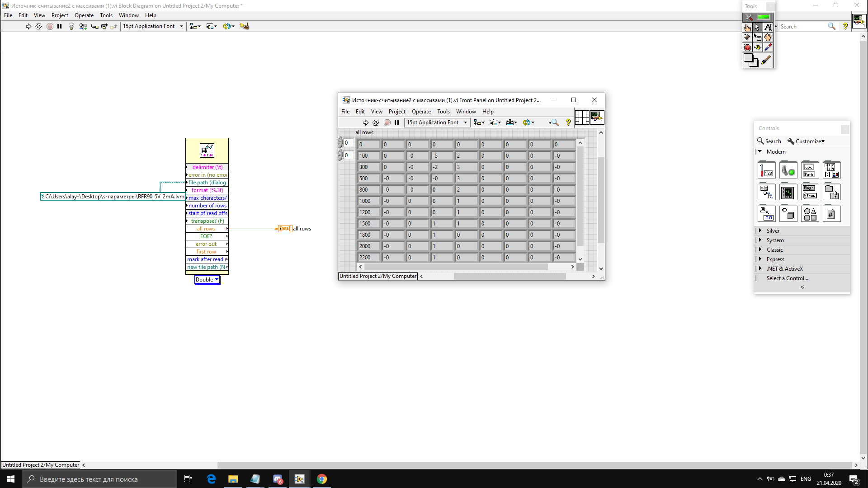Open the Graph controls subpalette

tap(788, 192)
